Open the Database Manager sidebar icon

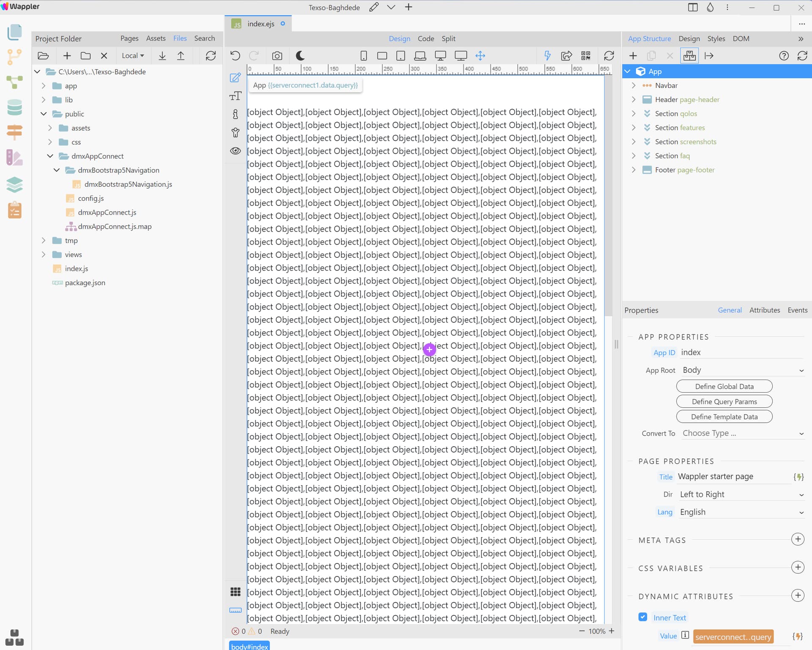15,107
